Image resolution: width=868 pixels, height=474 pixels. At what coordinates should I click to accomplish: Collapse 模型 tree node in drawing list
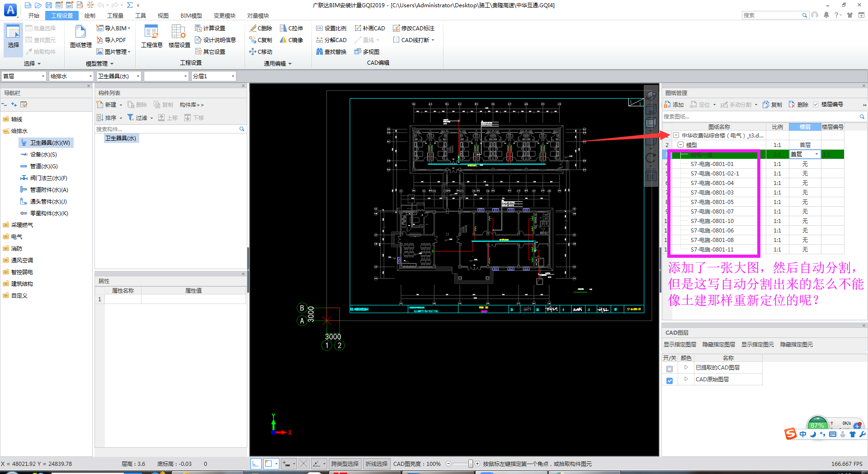[680, 145]
